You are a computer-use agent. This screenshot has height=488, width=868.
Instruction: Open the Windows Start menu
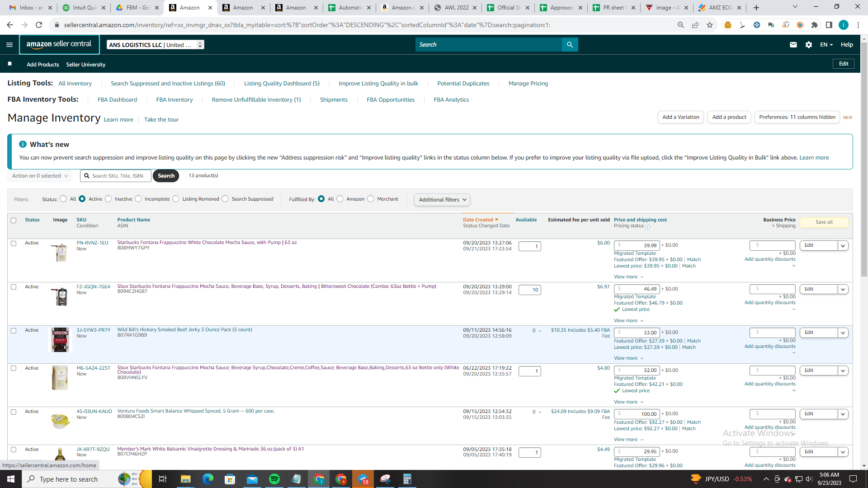pos(11,479)
